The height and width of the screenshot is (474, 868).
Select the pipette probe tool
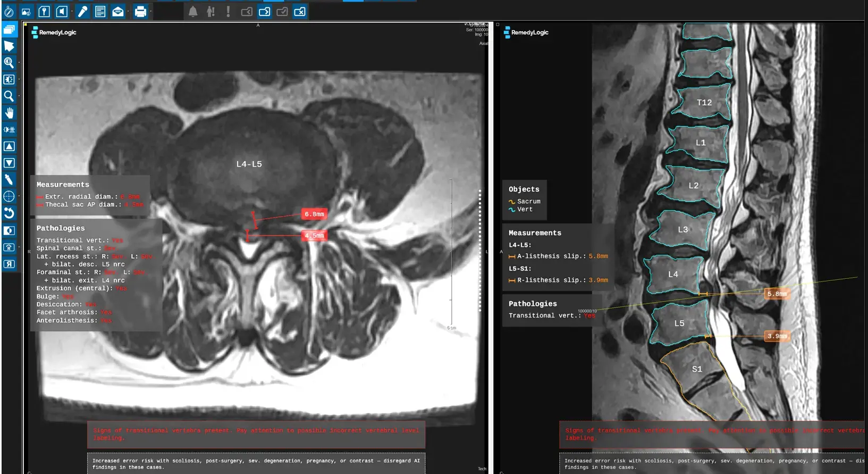point(9,180)
